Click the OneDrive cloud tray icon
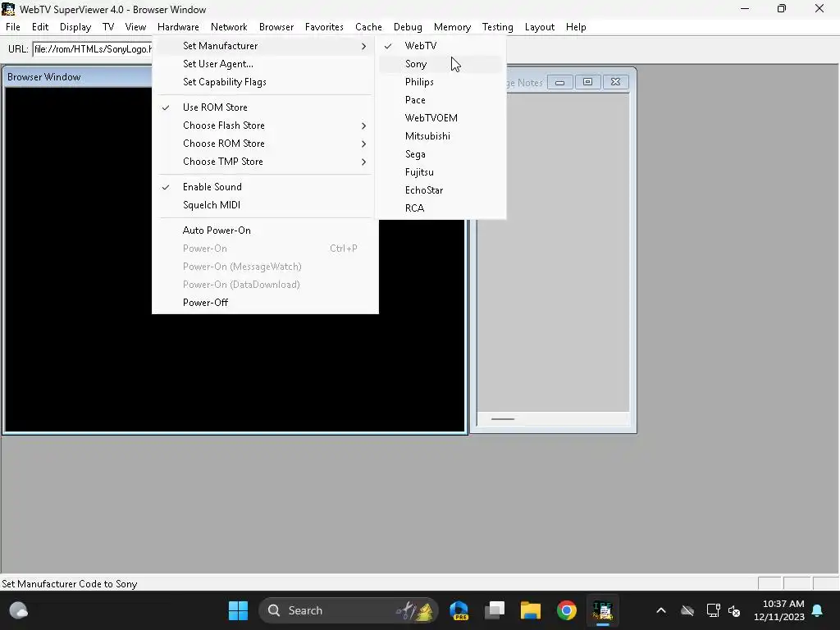The image size is (840, 630). [x=687, y=610]
